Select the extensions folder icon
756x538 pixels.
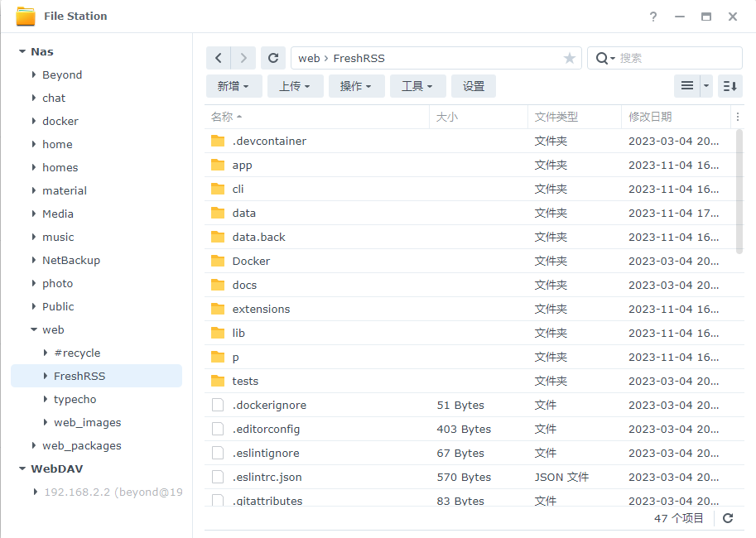[218, 309]
